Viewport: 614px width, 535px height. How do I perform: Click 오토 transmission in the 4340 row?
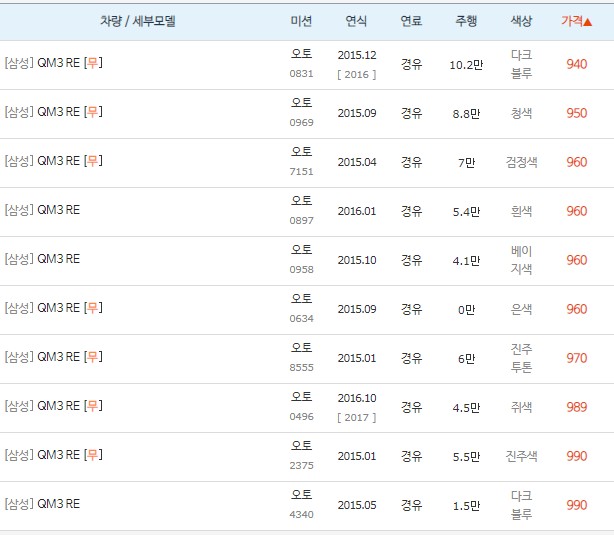[x=302, y=494]
